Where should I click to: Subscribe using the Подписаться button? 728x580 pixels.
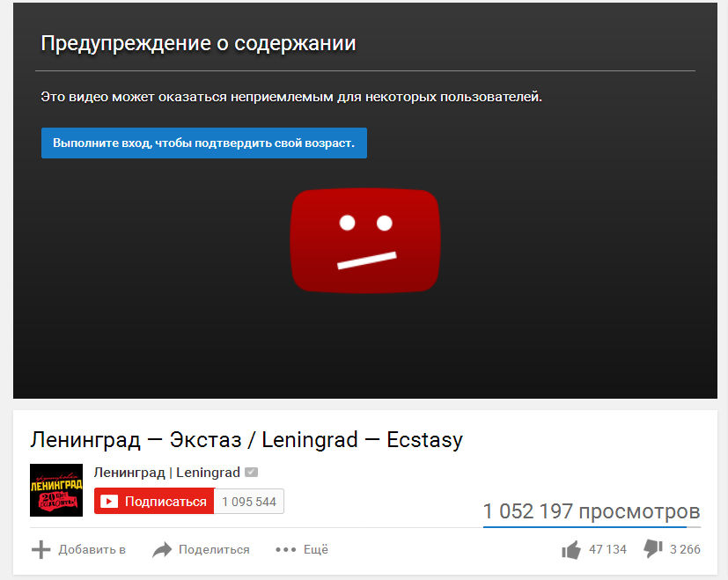click(154, 501)
